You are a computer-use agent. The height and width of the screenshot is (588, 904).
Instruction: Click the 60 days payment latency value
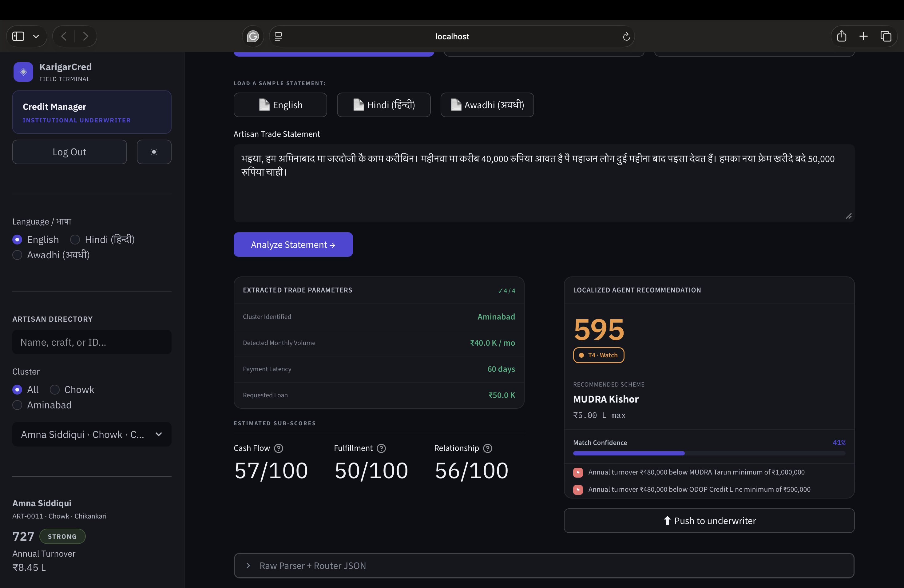coord(501,369)
